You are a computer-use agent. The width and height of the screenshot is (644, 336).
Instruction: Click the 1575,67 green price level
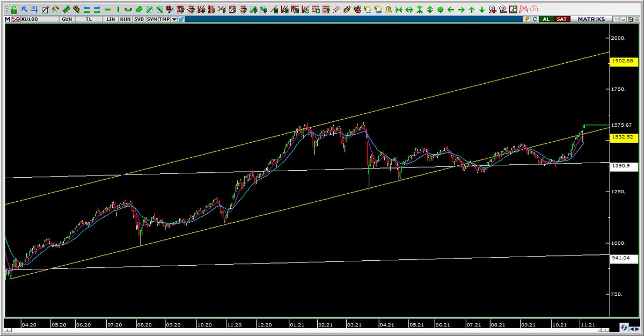click(622, 125)
